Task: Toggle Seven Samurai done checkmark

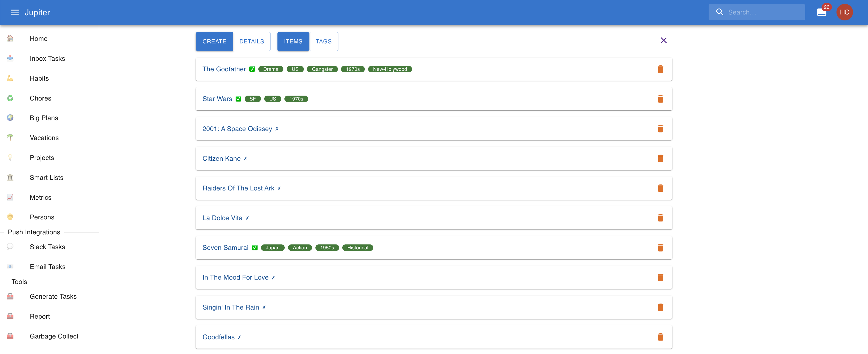Action: pyautogui.click(x=254, y=248)
